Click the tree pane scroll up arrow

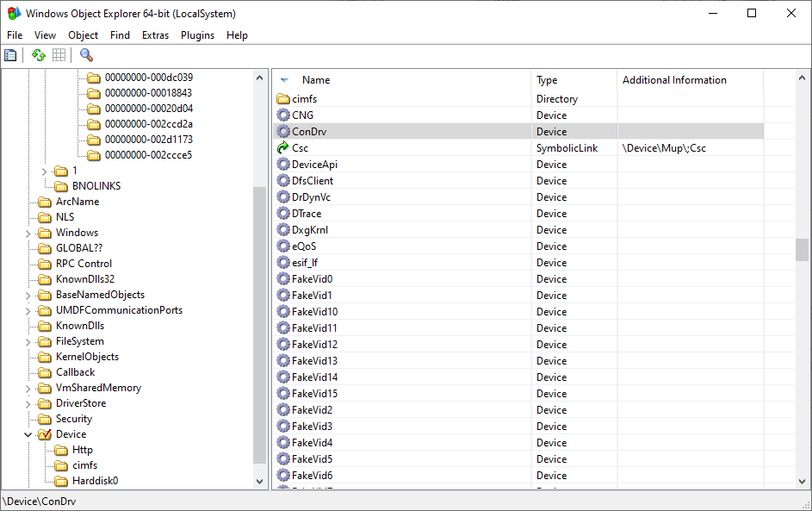point(259,78)
